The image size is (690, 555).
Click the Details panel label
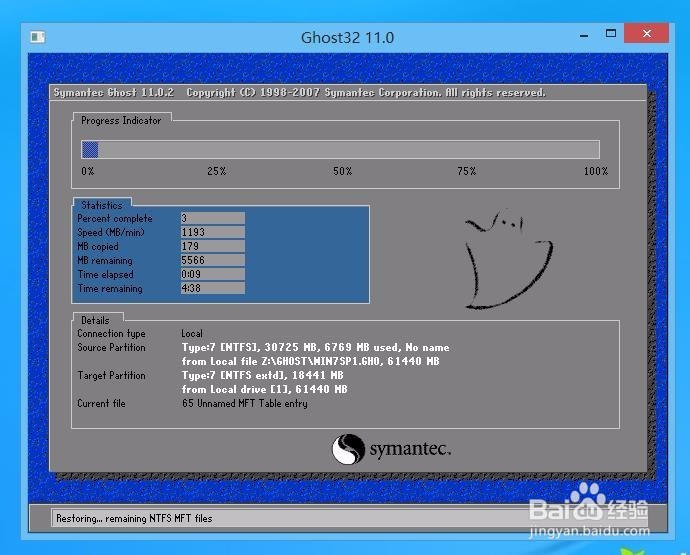tap(95, 320)
